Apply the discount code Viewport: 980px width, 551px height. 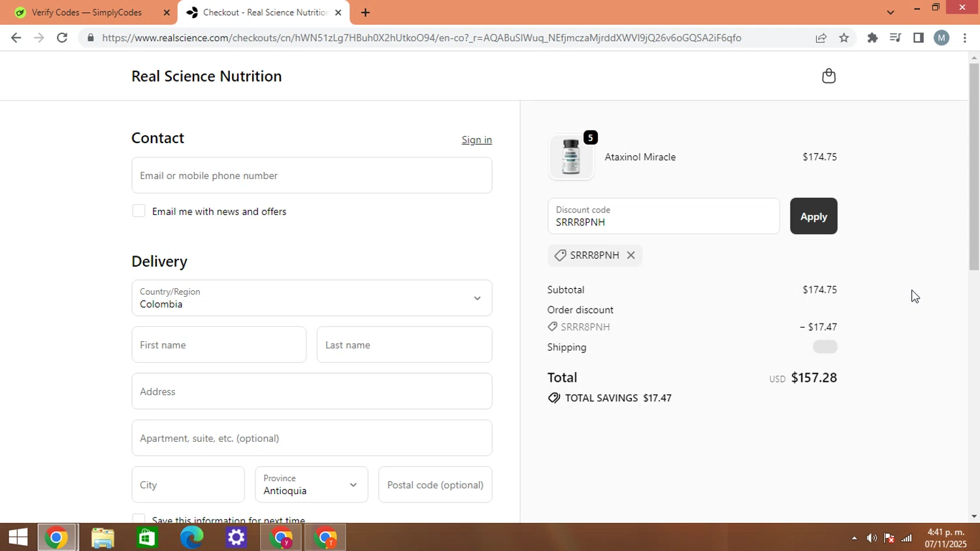pos(813,216)
